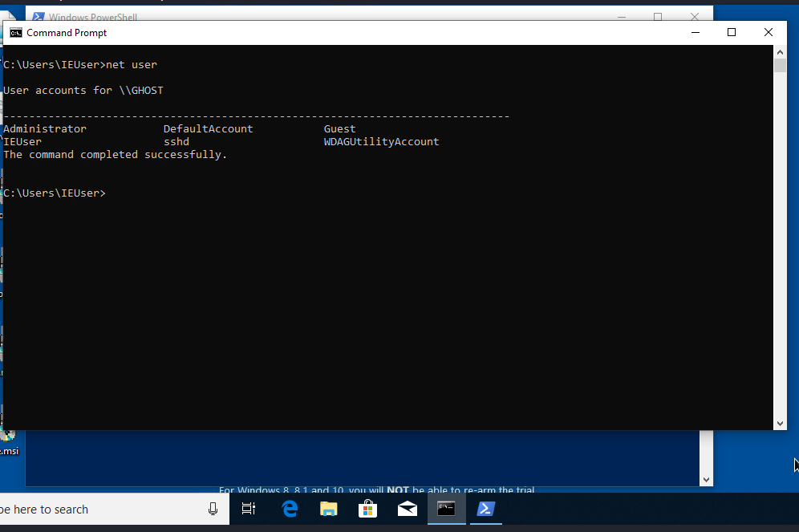Viewport: 799px width, 532px height.
Task: Maximize the Command Prompt window
Action: 732,33
